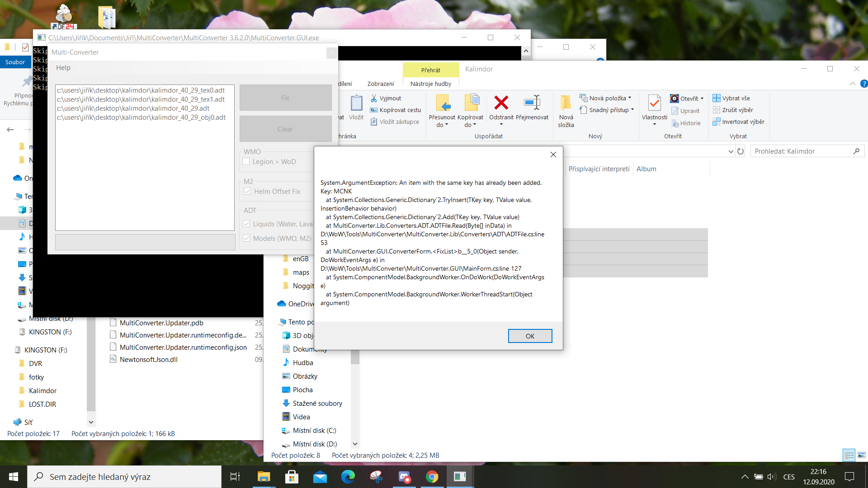Click the Přejmenovat rename icon
Viewport: 868px width, 488px height.
532,103
